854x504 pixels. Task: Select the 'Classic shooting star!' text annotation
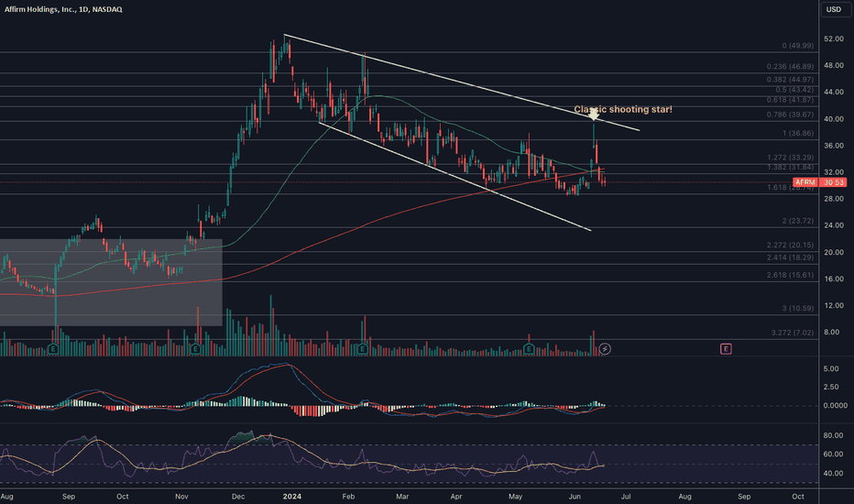click(623, 109)
